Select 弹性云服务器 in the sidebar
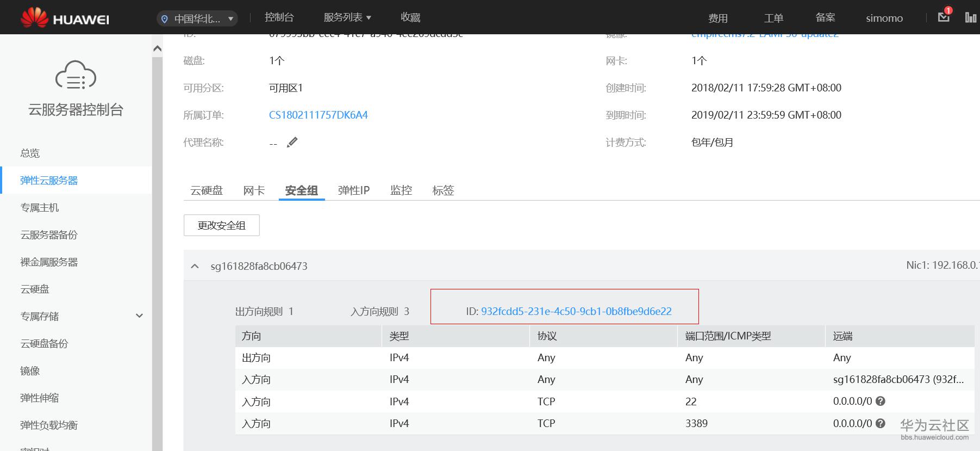980x451 pixels. click(49, 180)
